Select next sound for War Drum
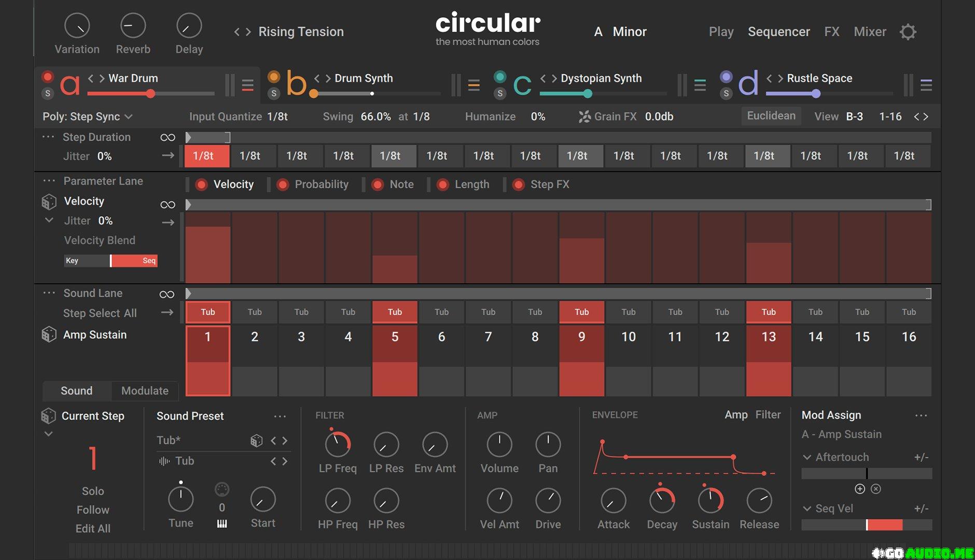The width and height of the screenshot is (975, 560). click(102, 78)
